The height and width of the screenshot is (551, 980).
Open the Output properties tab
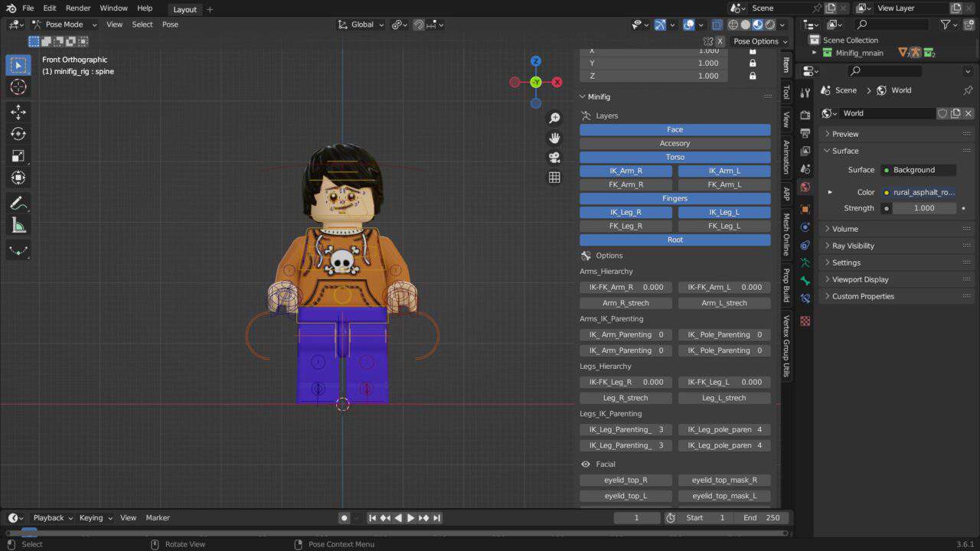[x=805, y=132]
